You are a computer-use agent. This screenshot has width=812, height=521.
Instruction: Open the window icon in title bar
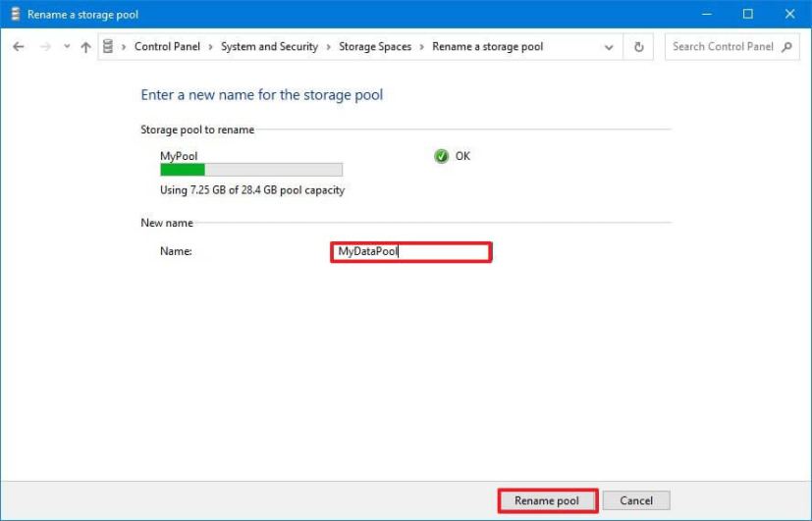pos(15,15)
